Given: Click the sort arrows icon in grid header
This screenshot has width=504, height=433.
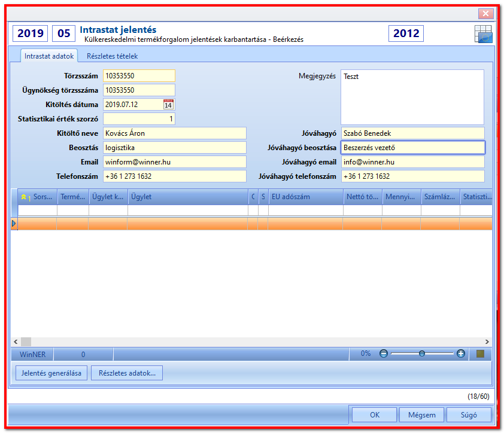Looking at the screenshot, I should 24,197.
